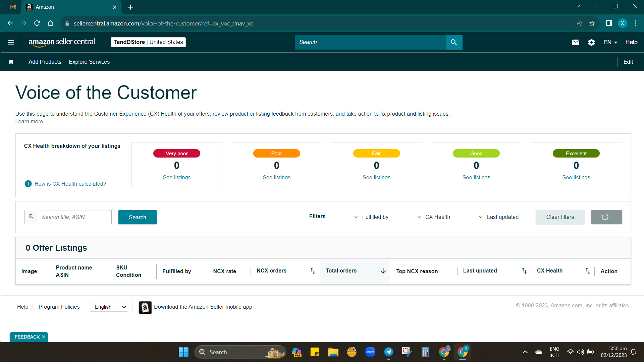Open the Seller Central hamburger menu
Screen dimensions: 644x362
[x=11, y=42]
